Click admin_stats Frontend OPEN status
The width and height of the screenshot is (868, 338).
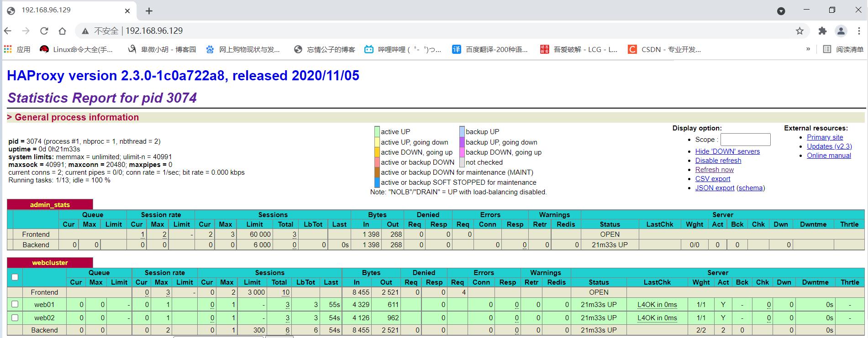pos(610,234)
